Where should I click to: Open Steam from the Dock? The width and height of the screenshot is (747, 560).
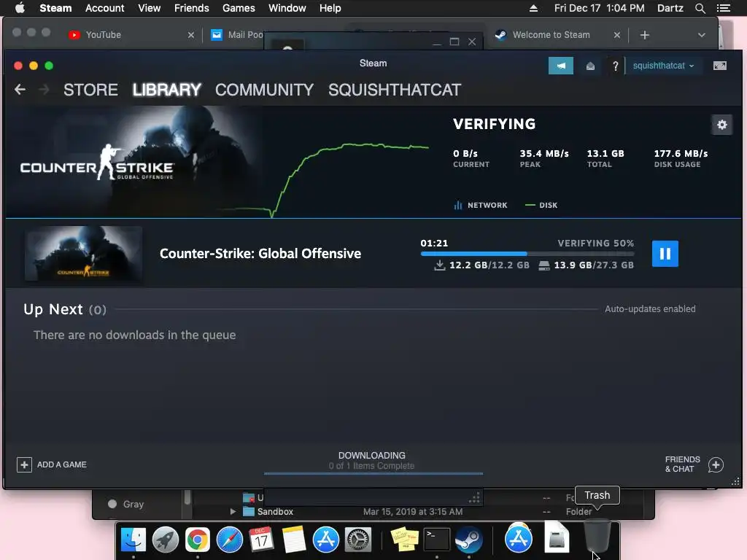[x=469, y=540]
